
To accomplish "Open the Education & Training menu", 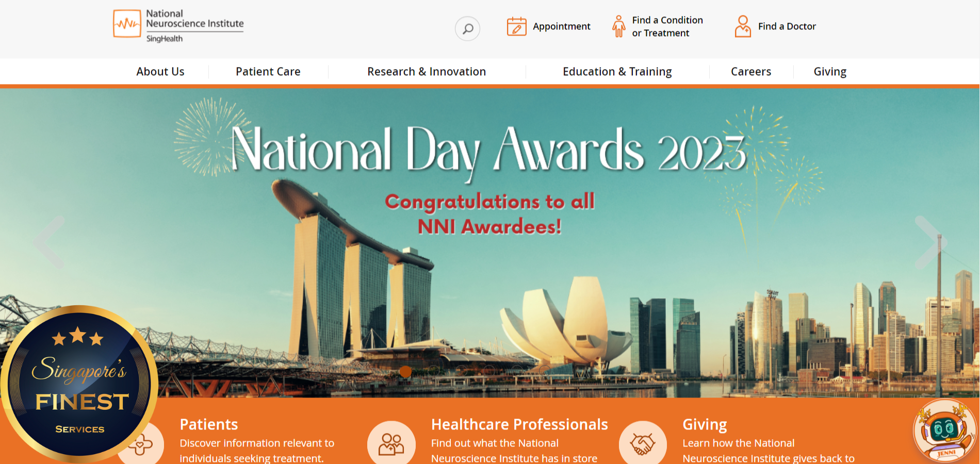I will pyautogui.click(x=617, y=72).
